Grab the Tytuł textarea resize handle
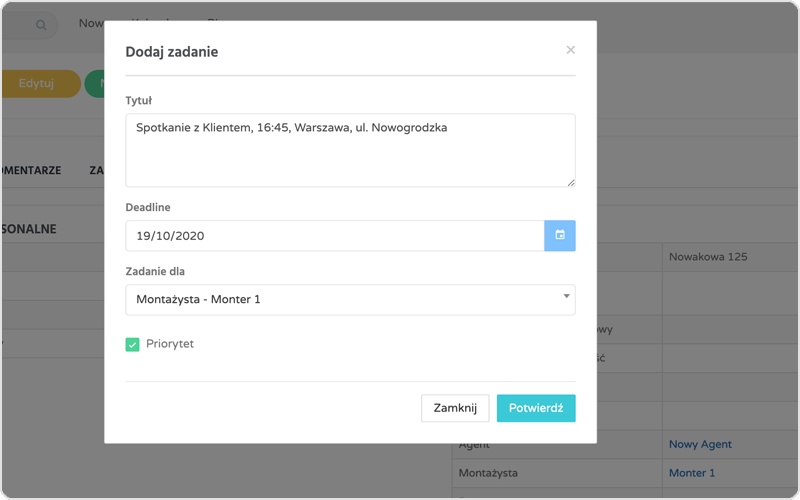This screenshot has width=800, height=500. (x=571, y=182)
